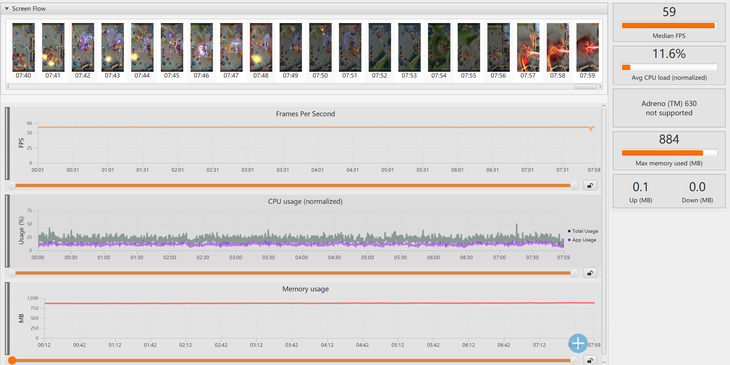Viewport: 730px width, 365px height.
Task: Collapse the Screen Flow section arrow
Action: coord(7,8)
